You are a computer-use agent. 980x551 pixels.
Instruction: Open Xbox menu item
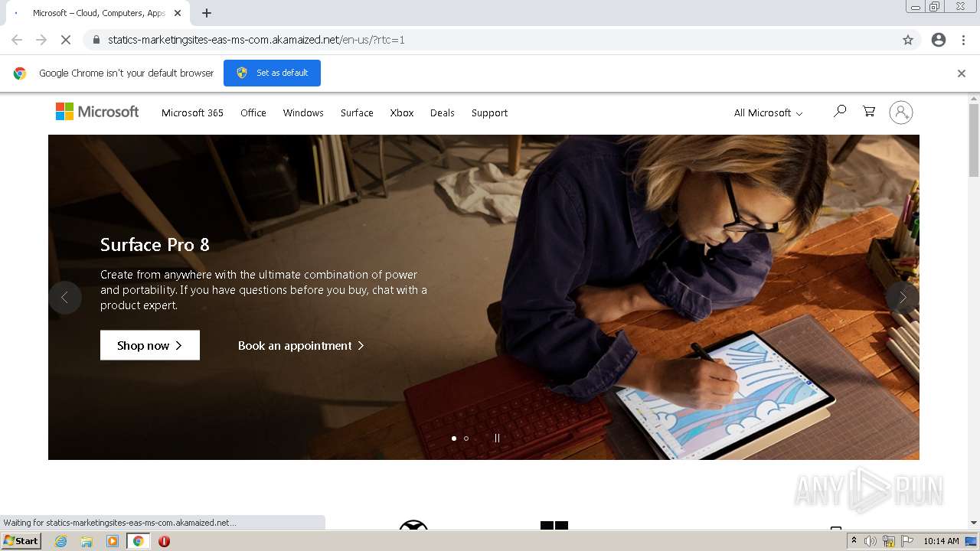[x=402, y=112]
